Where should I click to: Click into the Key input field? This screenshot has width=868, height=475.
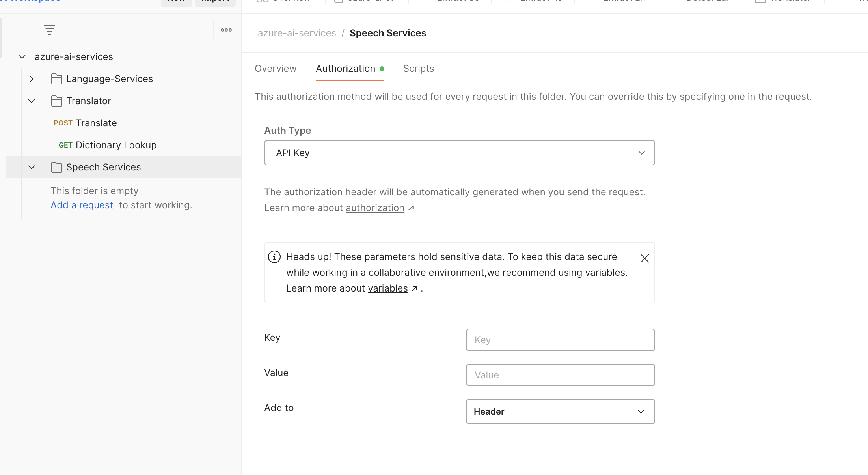(560, 340)
